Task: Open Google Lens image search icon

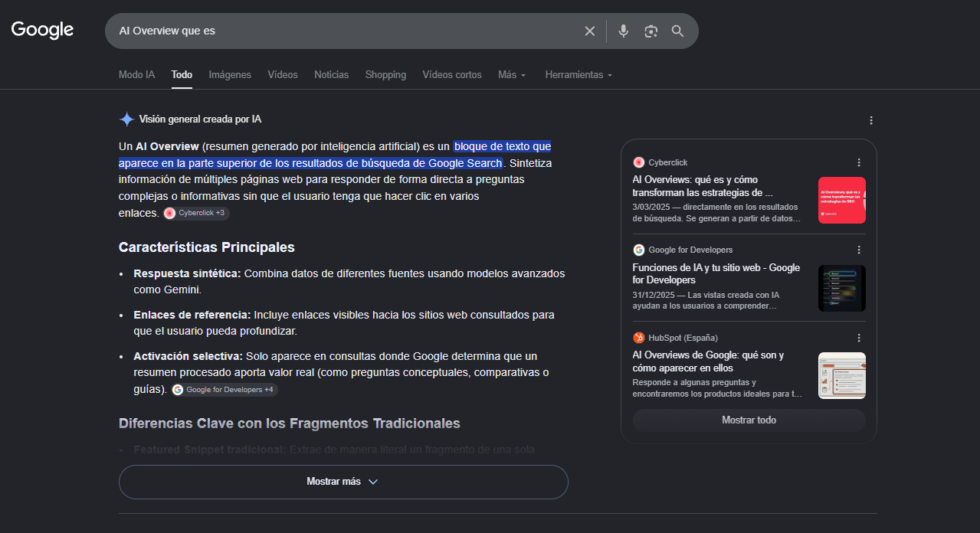Action: click(651, 31)
